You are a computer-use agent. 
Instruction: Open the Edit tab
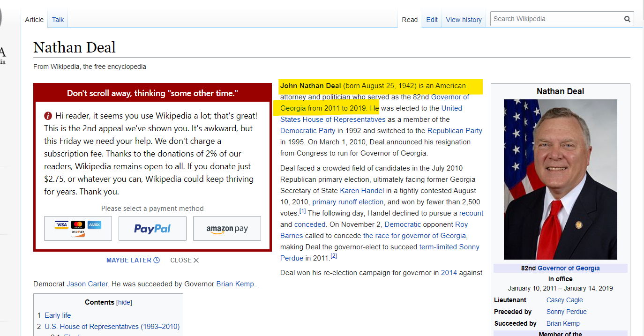(432, 20)
